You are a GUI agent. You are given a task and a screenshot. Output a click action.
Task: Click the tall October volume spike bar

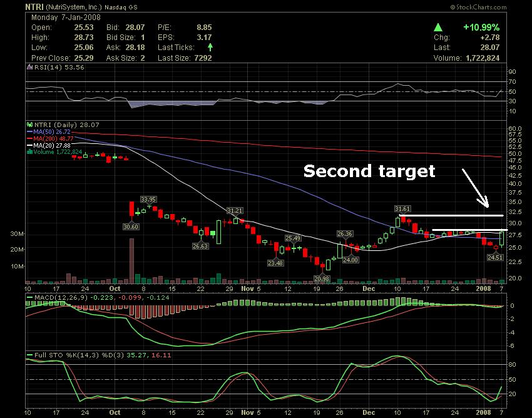[x=131, y=260]
